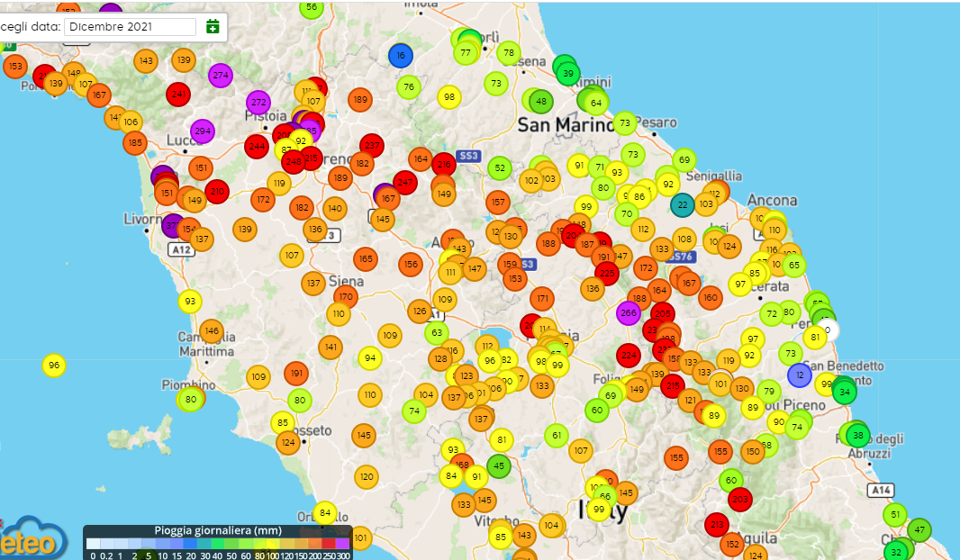Viewport: 960px width, 560px height.
Task: Open the magenta 266 rainfall marker
Action: pos(628,313)
